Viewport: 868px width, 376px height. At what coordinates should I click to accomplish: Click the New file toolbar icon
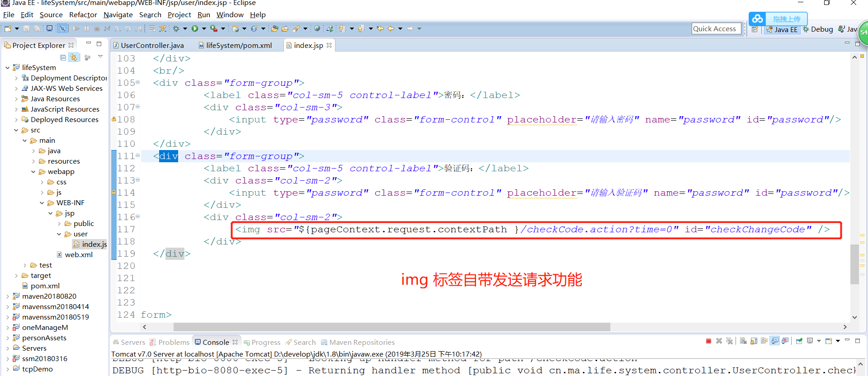(x=8, y=28)
